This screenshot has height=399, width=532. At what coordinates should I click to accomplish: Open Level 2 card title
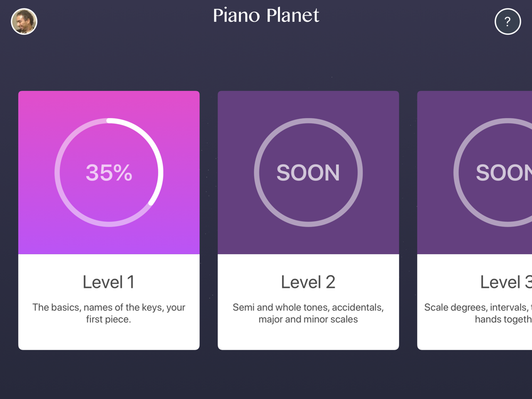click(x=308, y=281)
